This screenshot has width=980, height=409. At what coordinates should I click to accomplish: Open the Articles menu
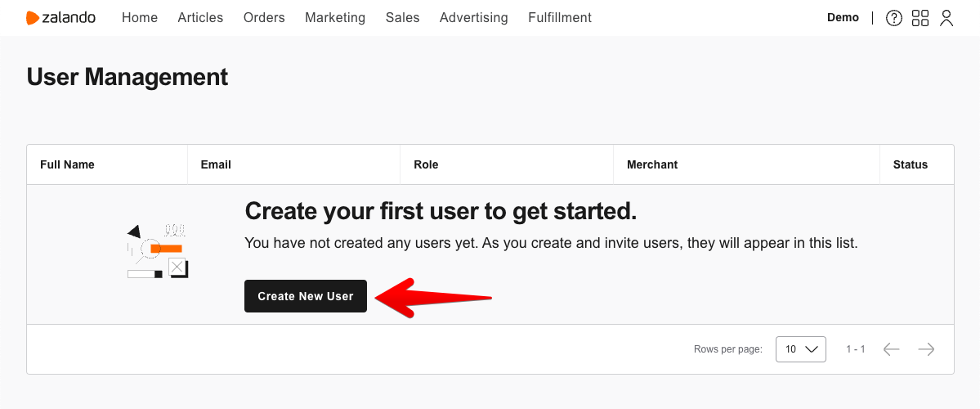pyautogui.click(x=200, y=18)
